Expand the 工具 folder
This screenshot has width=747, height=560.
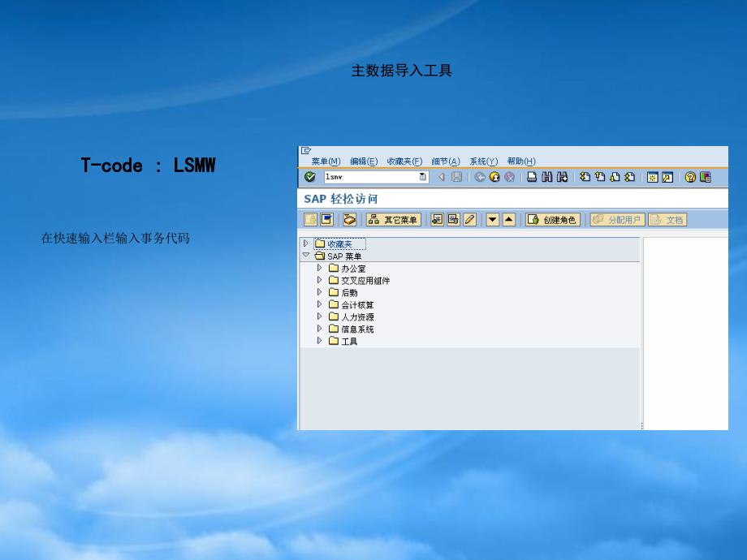pyautogui.click(x=319, y=341)
